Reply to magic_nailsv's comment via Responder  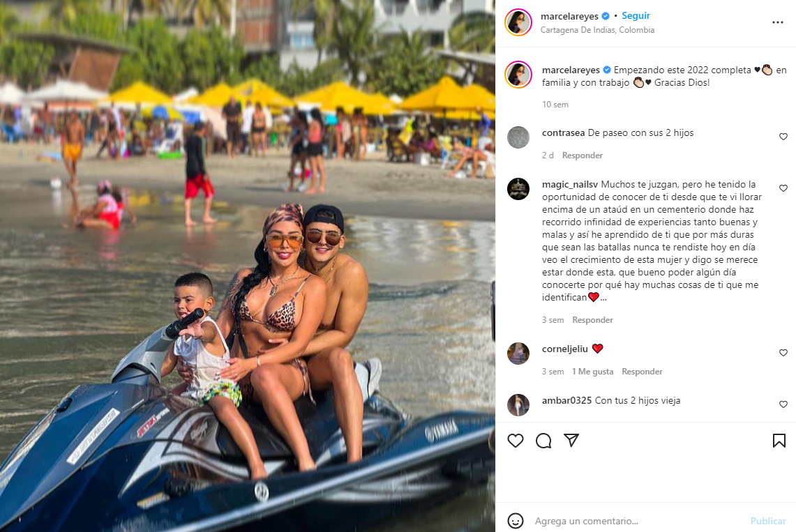592,320
